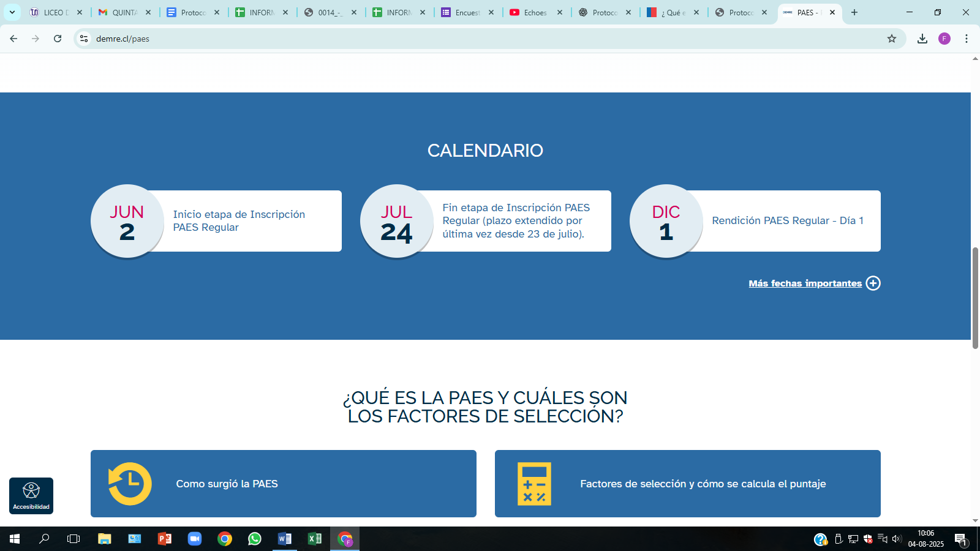This screenshot has width=980, height=551.
Task: Go forward with the forward arrow
Action: [36, 39]
